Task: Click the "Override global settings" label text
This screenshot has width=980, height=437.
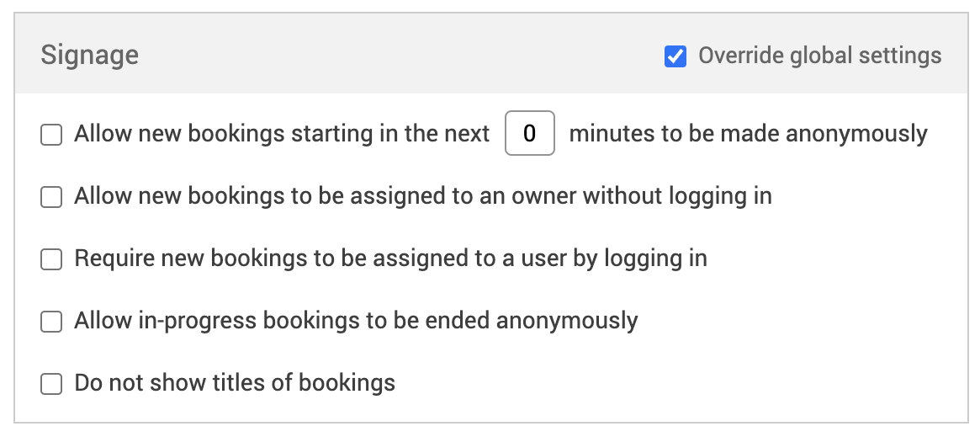Action: point(819,56)
